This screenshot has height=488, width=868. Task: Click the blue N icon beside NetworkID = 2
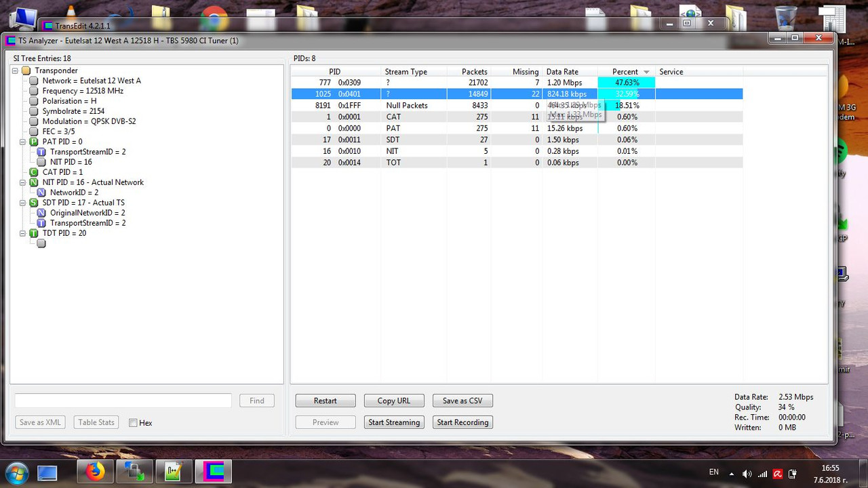(41, 192)
